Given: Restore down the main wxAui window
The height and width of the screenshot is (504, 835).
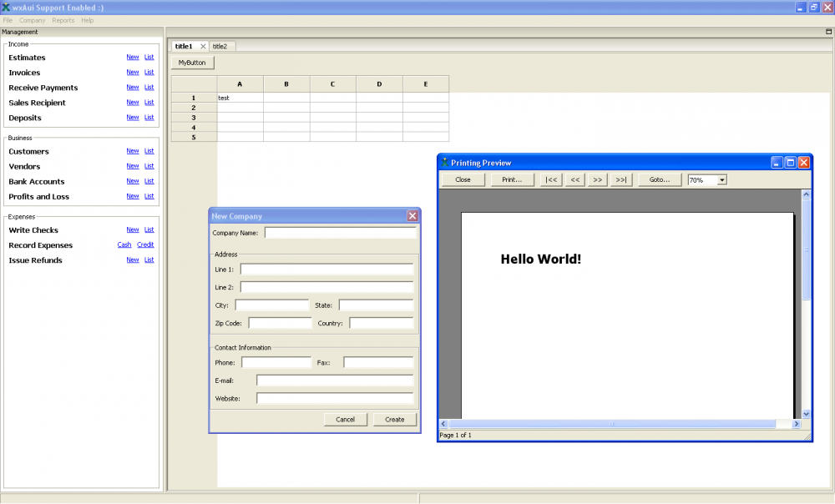Looking at the screenshot, I should tap(813, 8).
